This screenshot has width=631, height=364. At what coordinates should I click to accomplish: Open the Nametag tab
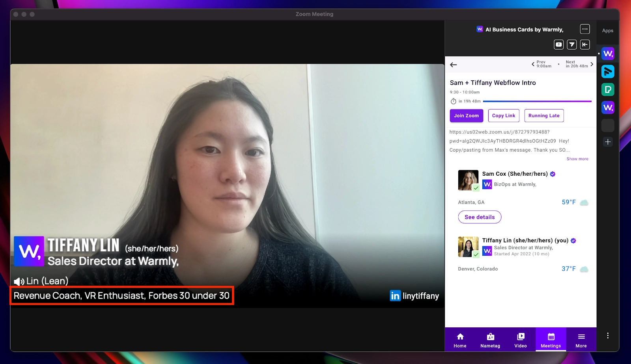click(490, 340)
